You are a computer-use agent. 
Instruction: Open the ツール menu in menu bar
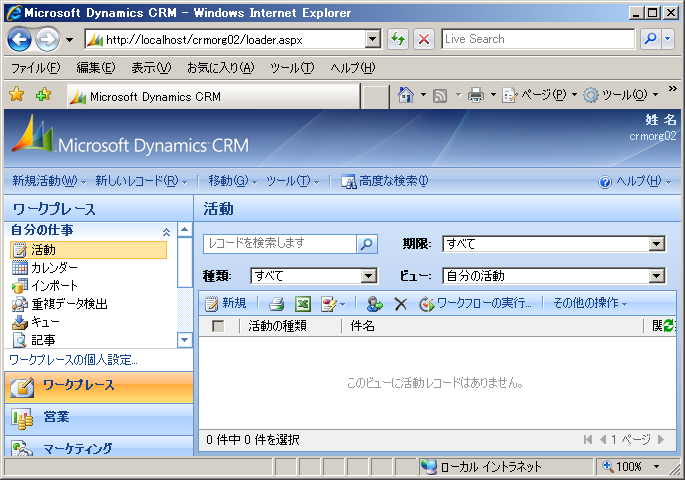click(x=292, y=68)
